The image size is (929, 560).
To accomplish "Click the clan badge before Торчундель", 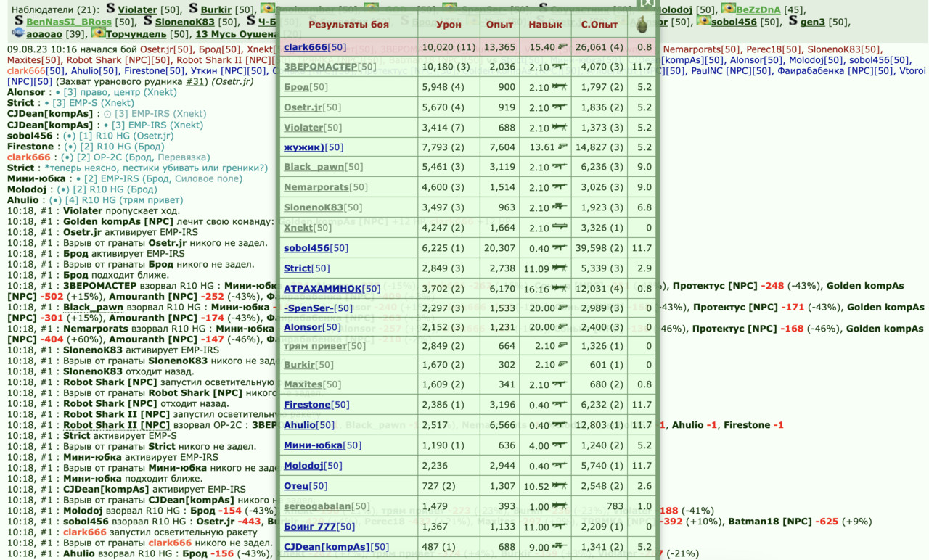I will click(98, 33).
